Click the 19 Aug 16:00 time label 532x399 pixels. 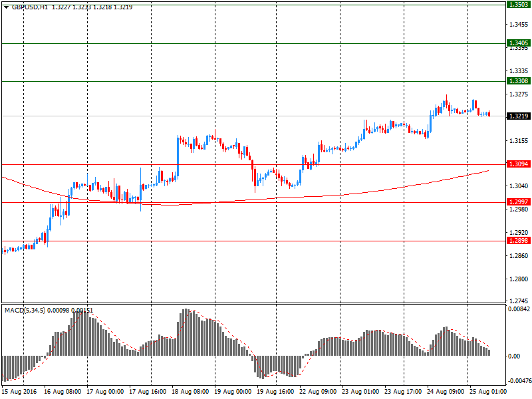(x=275, y=392)
